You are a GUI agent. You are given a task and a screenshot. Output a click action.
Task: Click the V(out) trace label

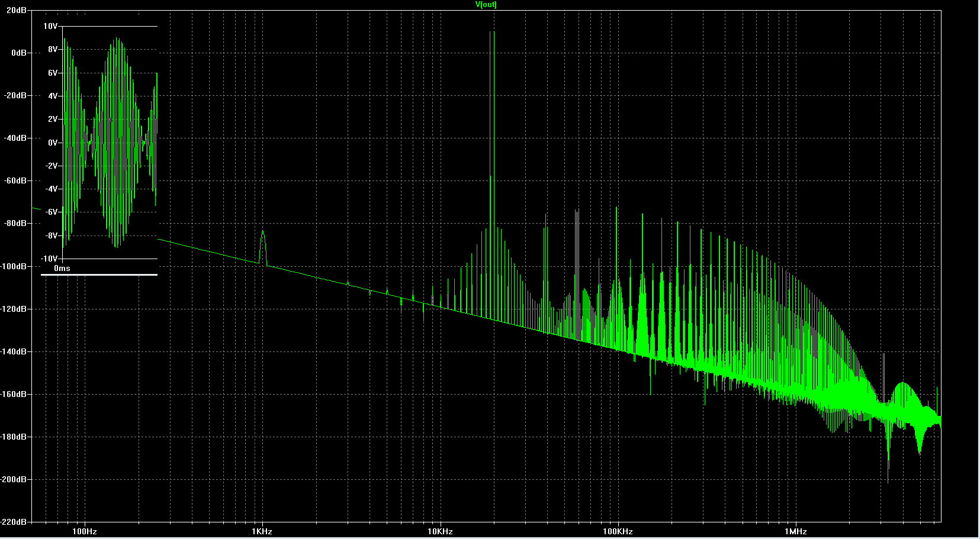pyautogui.click(x=486, y=4)
